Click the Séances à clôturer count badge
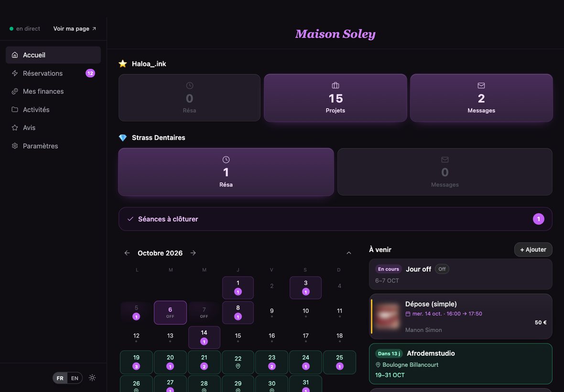The height and width of the screenshot is (392, 564). coord(539,219)
